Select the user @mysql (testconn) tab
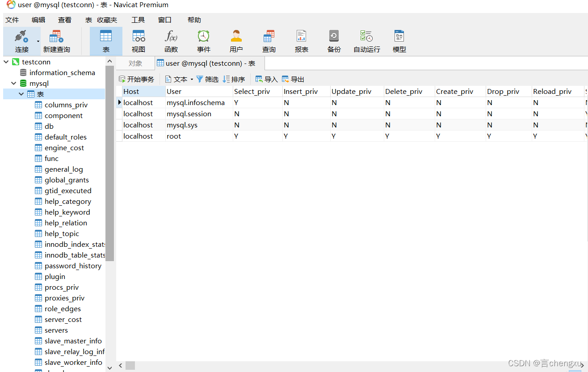This screenshot has width=588, height=372. click(210, 63)
